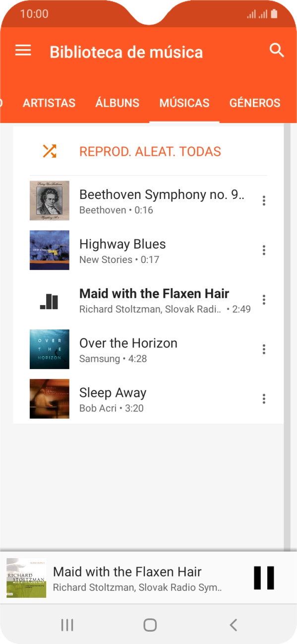The image size is (297, 644).
Task: Tap the Back navigation key
Action: (x=233, y=625)
